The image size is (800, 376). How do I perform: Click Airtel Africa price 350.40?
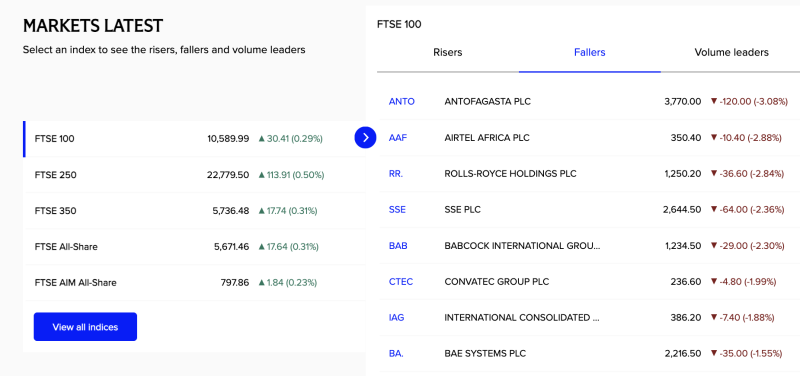tap(686, 138)
